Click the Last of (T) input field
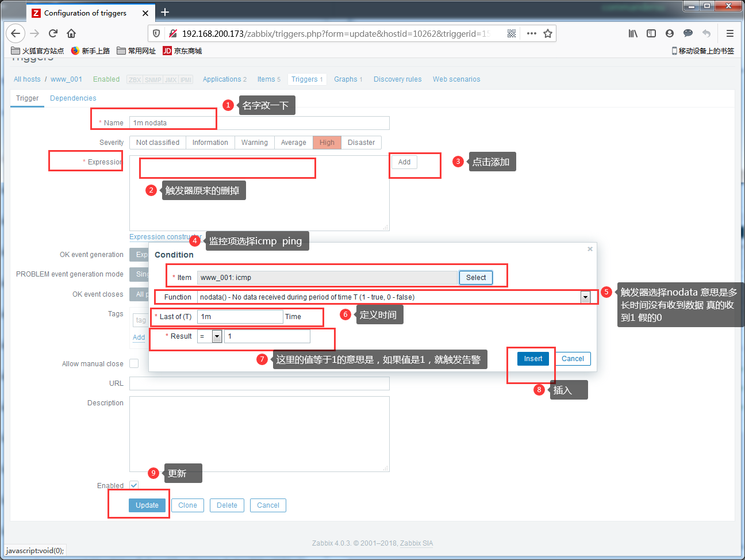 tap(240, 317)
